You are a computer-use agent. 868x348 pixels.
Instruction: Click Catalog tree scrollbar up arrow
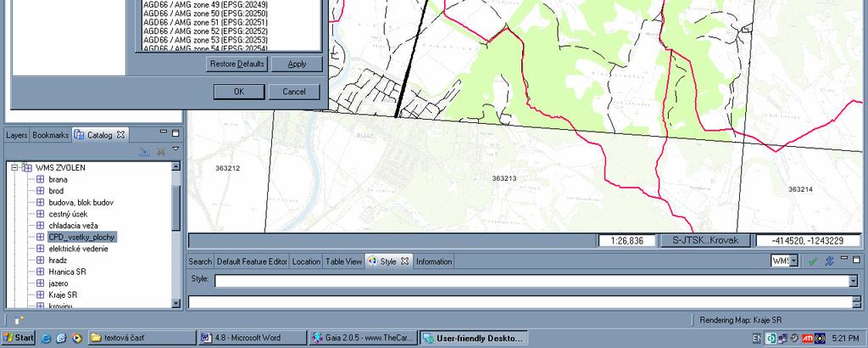(176, 166)
